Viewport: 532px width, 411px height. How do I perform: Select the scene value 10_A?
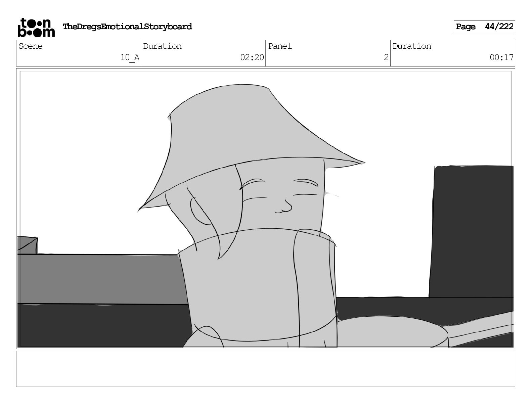click(x=130, y=57)
